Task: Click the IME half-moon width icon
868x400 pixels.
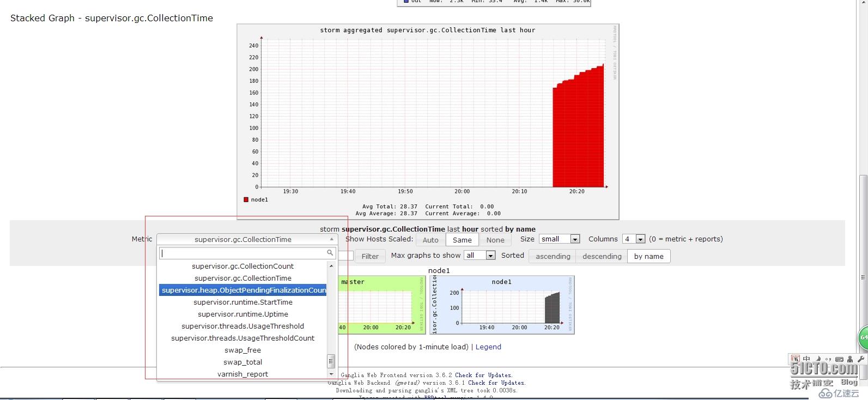Action: click(x=818, y=359)
